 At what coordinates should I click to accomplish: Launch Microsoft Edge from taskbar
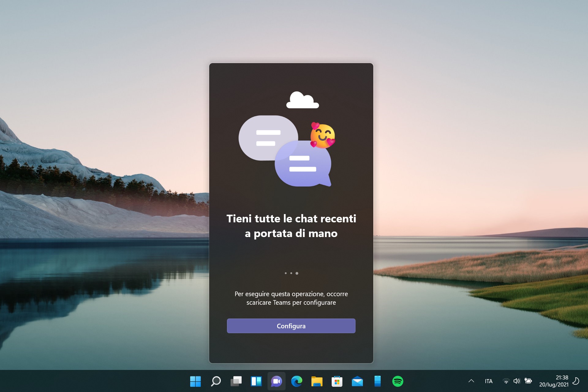click(x=296, y=381)
